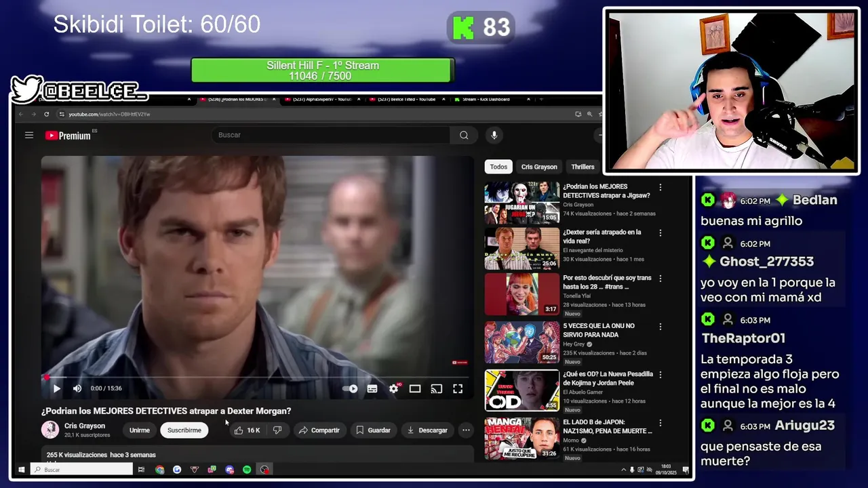Share the video via Compartir

pyautogui.click(x=319, y=430)
